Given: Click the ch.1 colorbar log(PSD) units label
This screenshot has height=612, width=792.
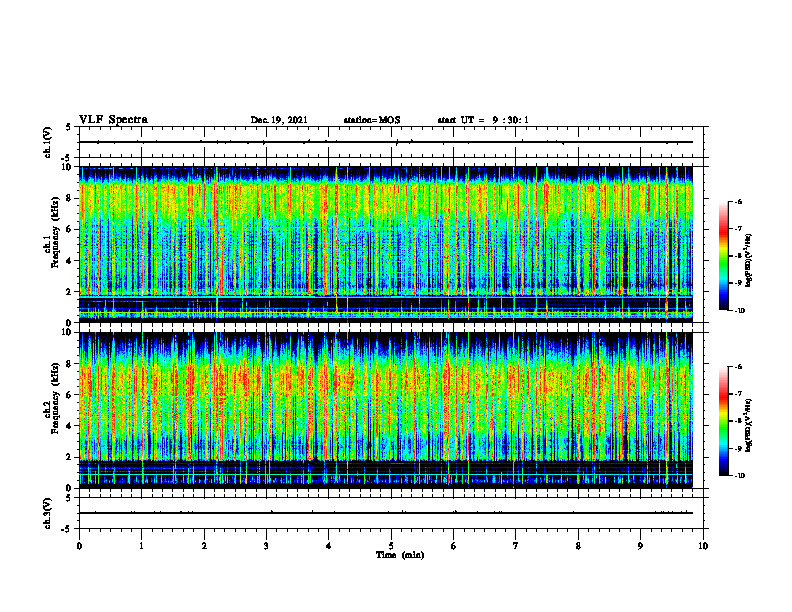Looking at the screenshot, I should coord(749,261).
